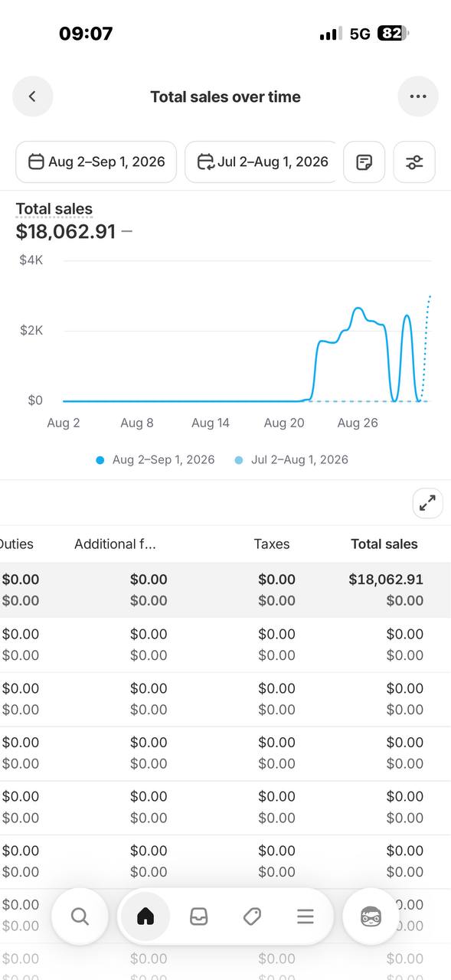
Task: Tap the $18,062.91 headline sales value
Action: point(66,231)
